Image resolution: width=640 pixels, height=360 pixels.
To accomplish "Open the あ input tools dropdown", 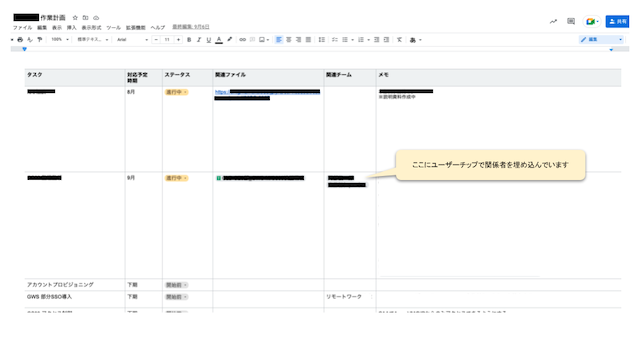I will coord(415,40).
